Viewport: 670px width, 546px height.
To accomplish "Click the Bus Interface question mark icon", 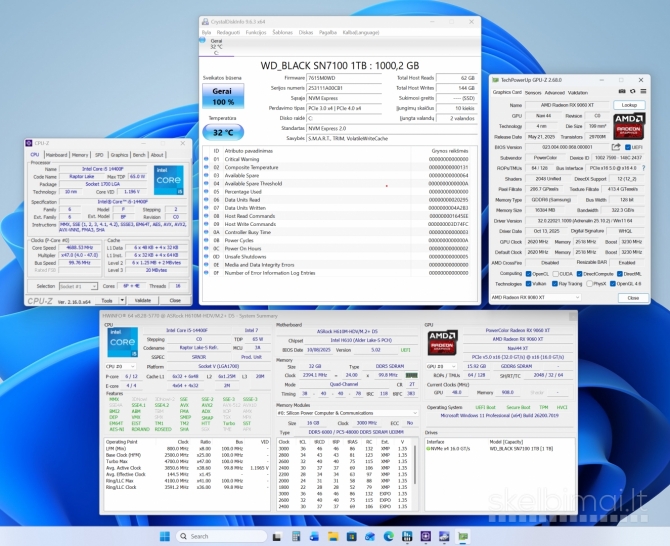I will pos(644,168).
